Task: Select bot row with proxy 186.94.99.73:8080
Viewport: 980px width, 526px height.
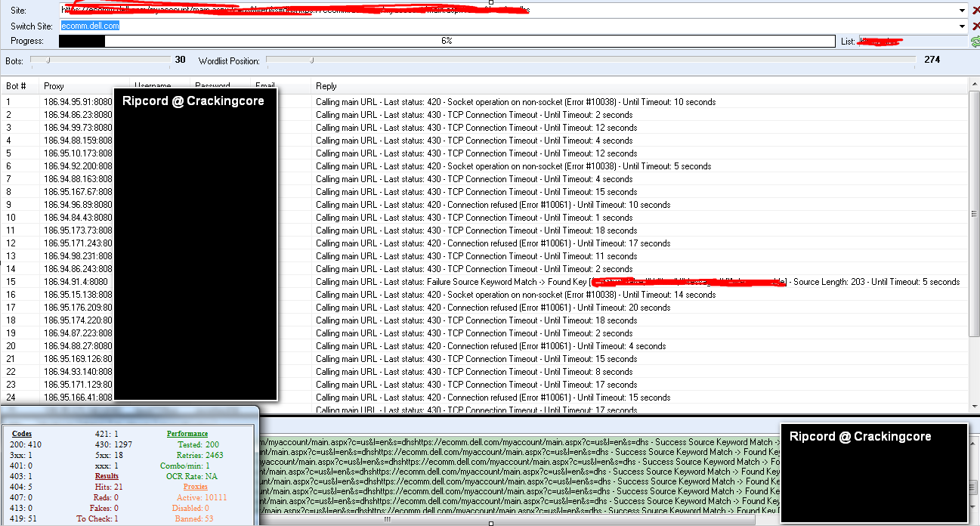Action: click(x=484, y=128)
